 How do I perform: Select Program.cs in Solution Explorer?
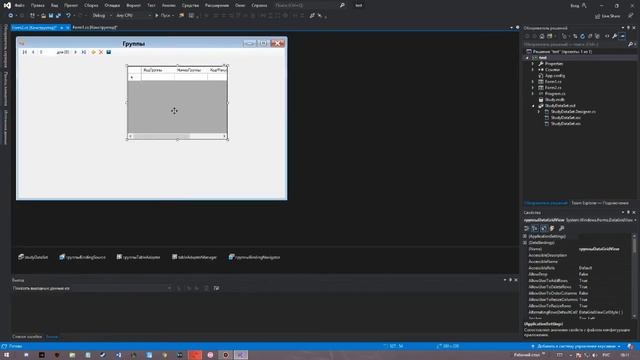point(555,93)
